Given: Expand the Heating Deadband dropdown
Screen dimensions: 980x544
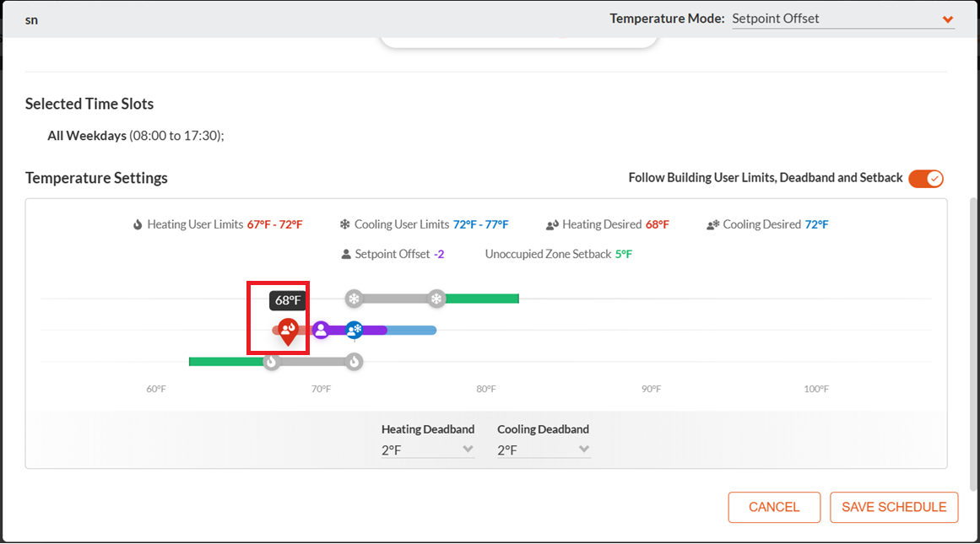Looking at the screenshot, I should pos(427,450).
